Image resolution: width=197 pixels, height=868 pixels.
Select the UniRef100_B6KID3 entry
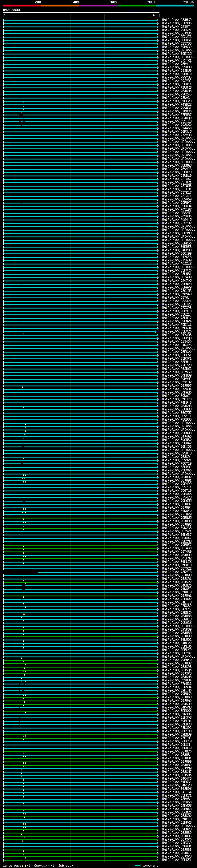tap(177, 447)
